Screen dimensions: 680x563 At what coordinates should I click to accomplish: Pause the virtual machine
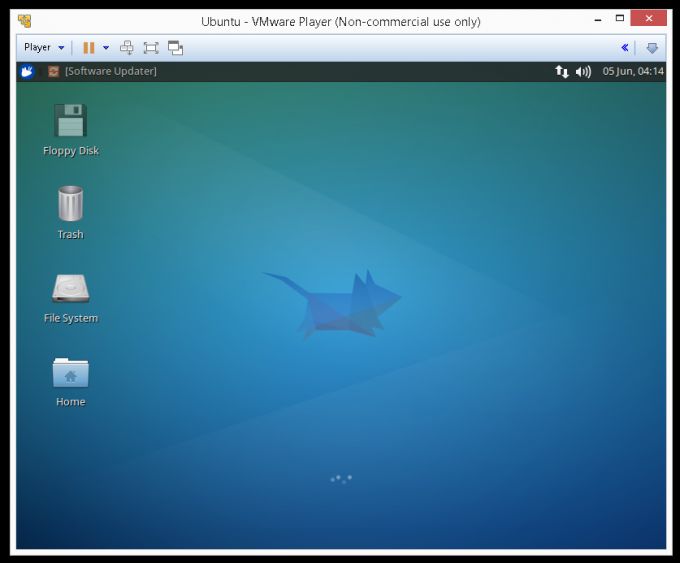(88, 48)
